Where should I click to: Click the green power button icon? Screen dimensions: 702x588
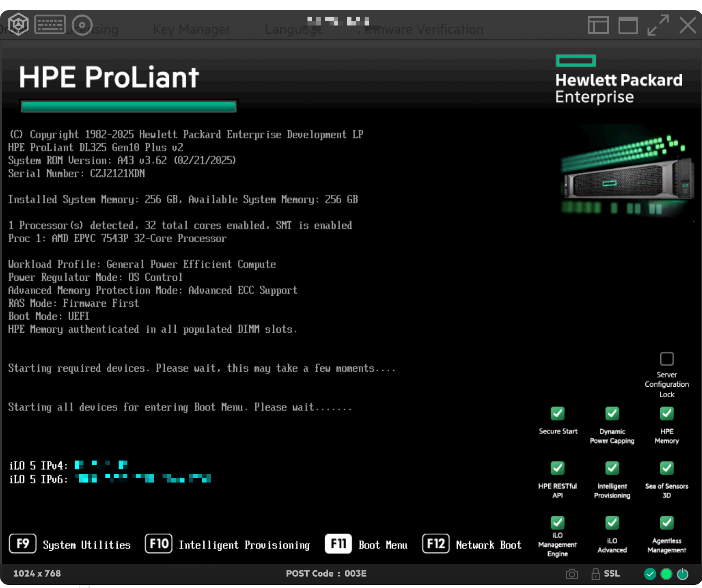coord(683,574)
